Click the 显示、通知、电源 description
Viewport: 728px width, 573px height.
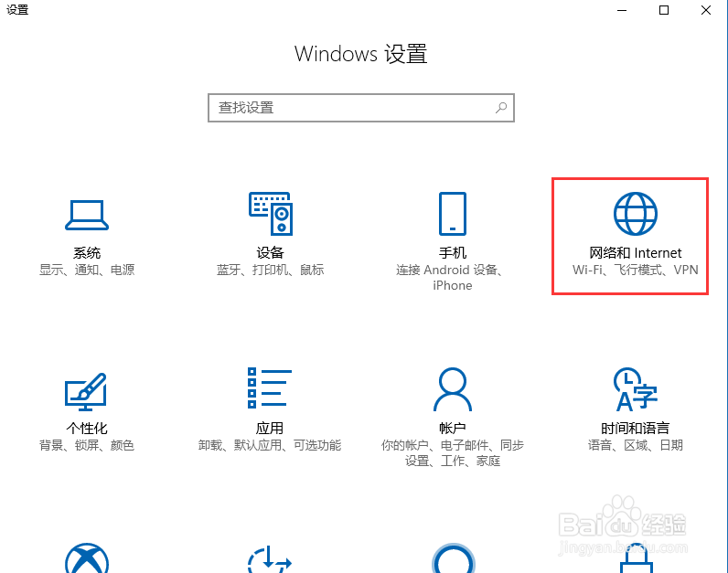pyautogui.click(x=87, y=270)
